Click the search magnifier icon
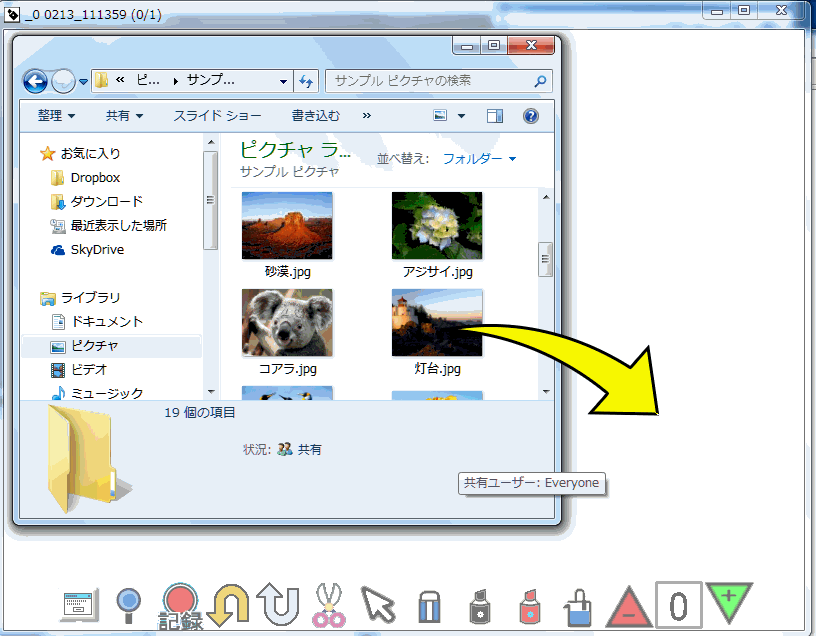Viewport: 816px width, 636px height. coord(540,81)
